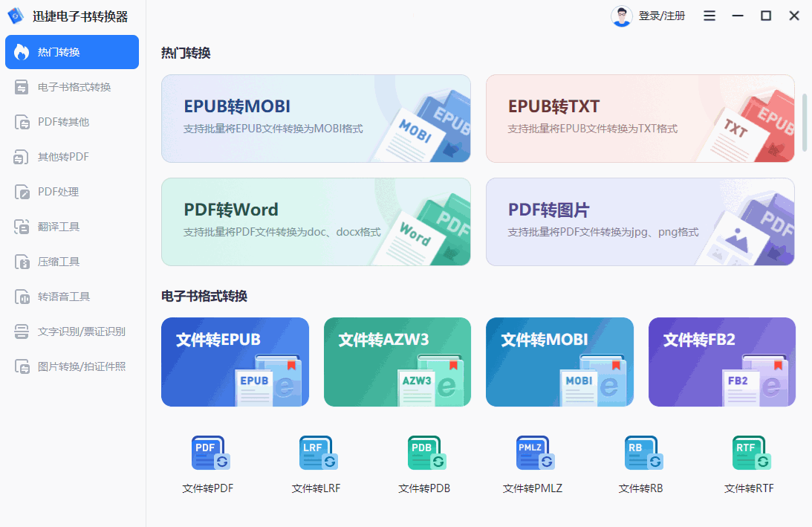
Task: Click the 文件转PMLZ conversion icon
Action: point(535,453)
